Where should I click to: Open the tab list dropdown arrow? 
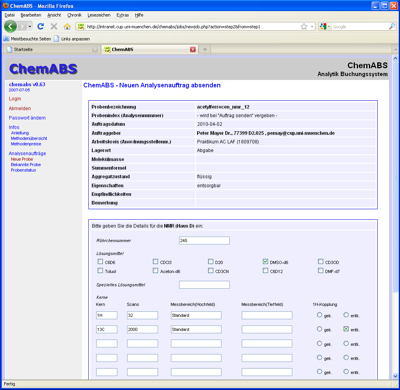tap(395, 49)
